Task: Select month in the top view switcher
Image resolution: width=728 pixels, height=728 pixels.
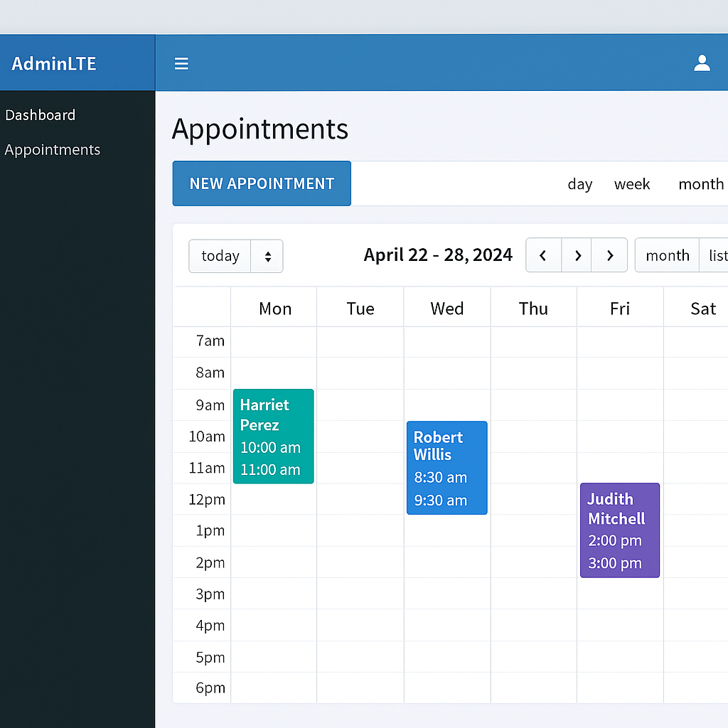Action: click(x=700, y=184)
